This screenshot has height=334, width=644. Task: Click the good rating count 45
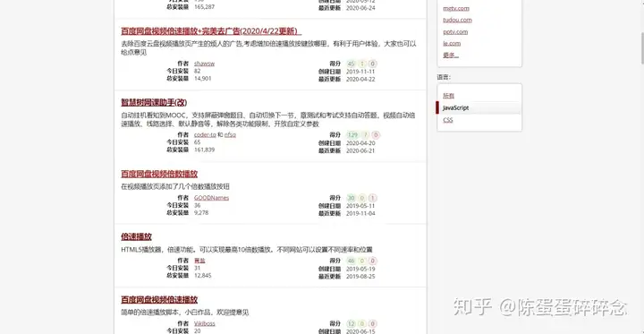[351, 64]
